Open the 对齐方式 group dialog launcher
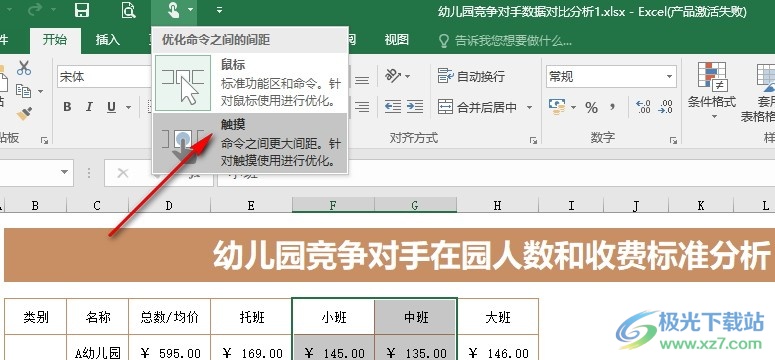 [x=533, y=140]
